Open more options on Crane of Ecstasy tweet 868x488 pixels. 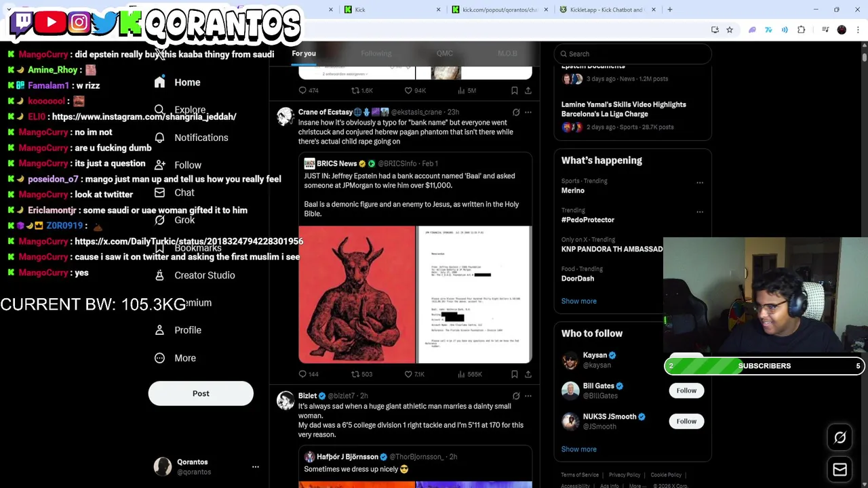(x=528, y=113)
